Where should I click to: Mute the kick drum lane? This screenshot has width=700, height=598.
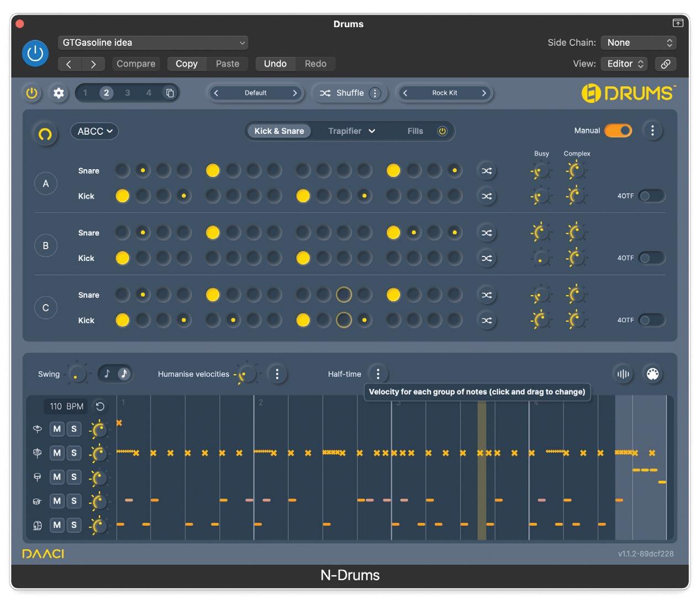tap(57, 525)
